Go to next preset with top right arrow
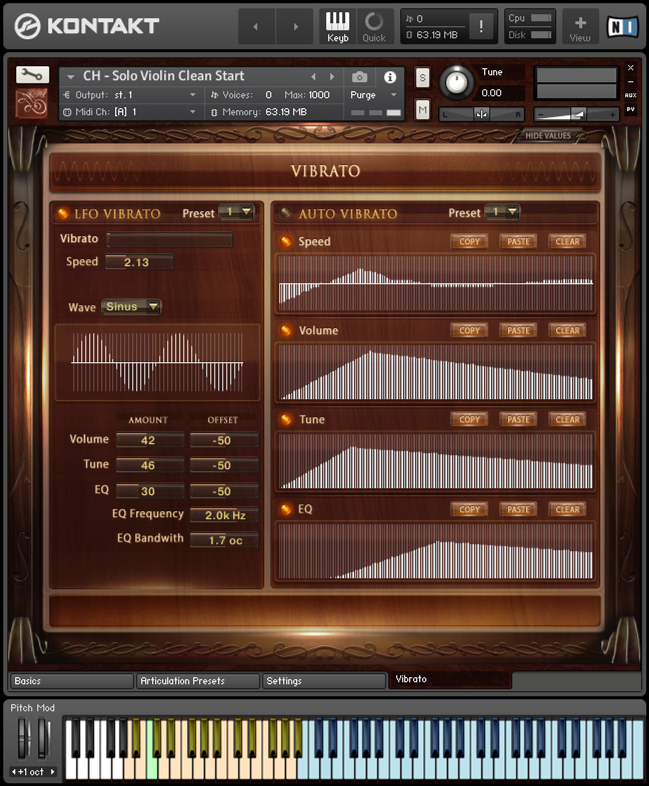649x786 pixels. [x=295, y=26]
